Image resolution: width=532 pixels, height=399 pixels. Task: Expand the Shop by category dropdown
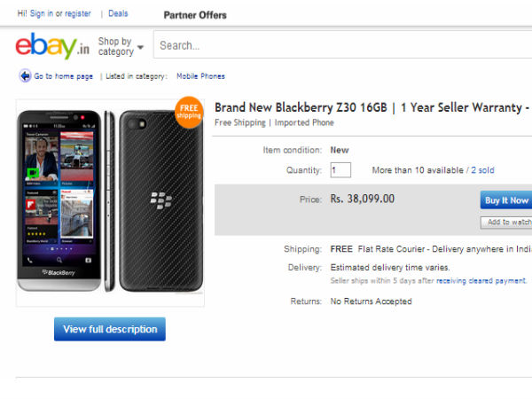coord(121,46)
